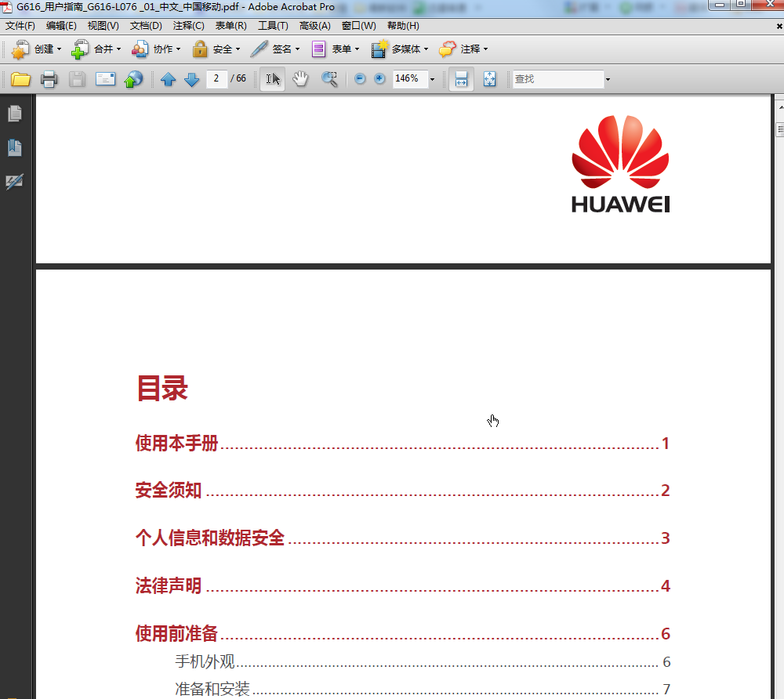
Task: Open the Forms (表单) toolbar icon
Action: pyautogui.click(x=318, y=49)
